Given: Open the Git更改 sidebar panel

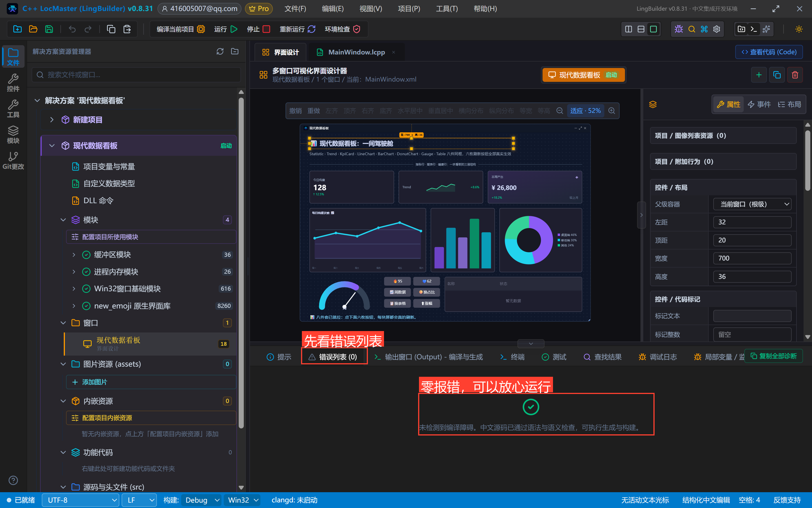Looking at the screenshot, I should (13, 161).
